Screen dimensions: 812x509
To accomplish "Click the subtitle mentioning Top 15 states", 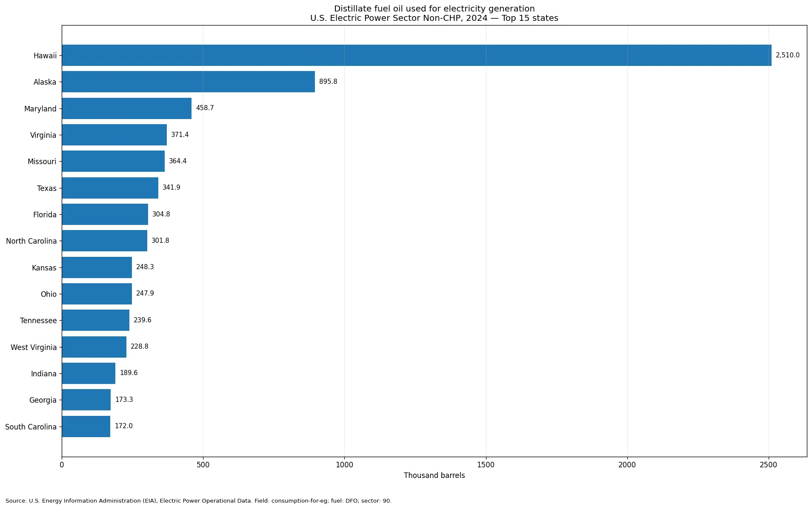I will 435,18.
